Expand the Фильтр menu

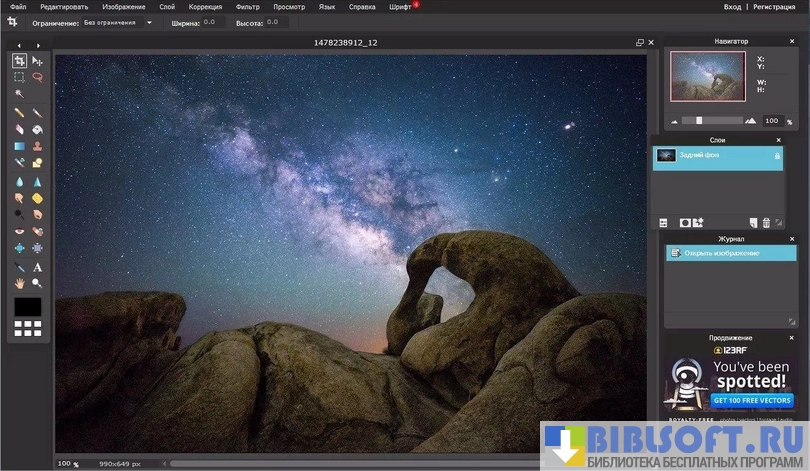pyautogui.click(x=247, y=6)
